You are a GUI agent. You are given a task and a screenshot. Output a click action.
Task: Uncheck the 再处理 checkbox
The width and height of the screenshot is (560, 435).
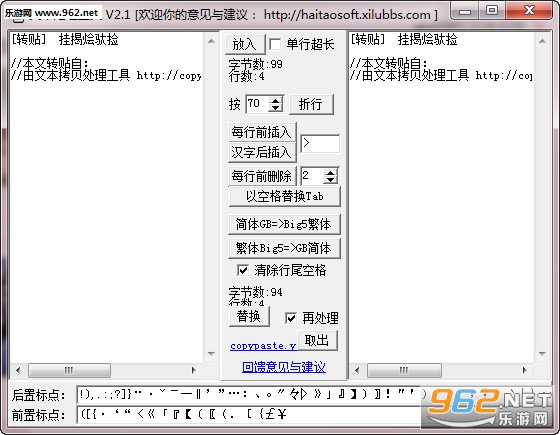pyautogui.click(x=291, y=318)
